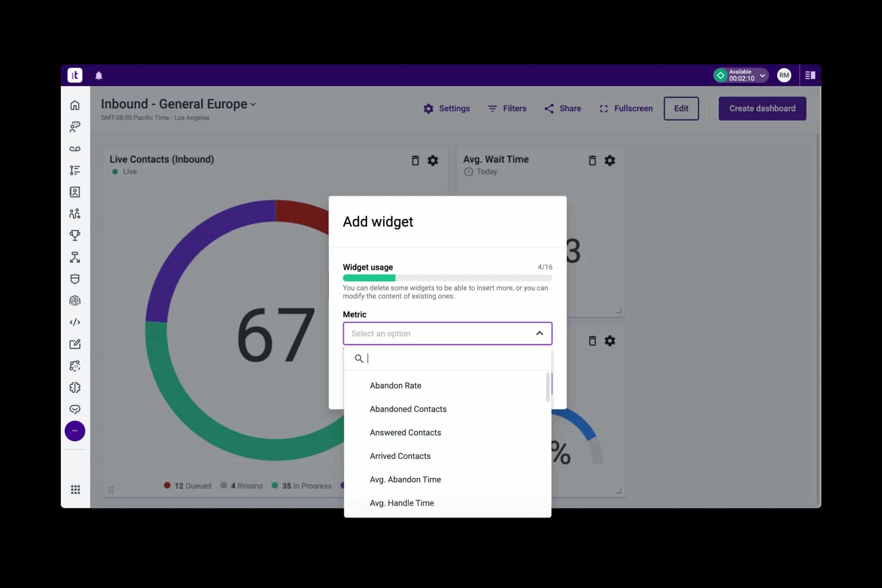882x588 pixels.
Task: Click the Edit button
Action: (x=681, y=108)
